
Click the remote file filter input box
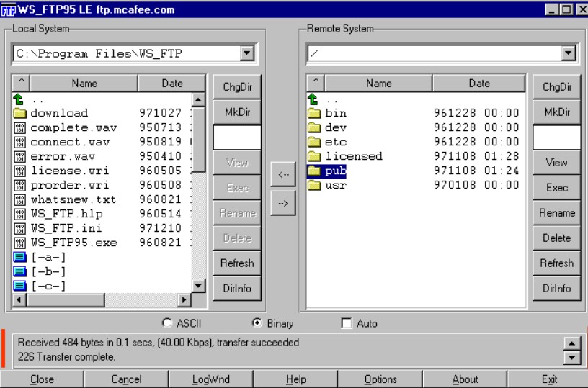pyautogui.click(x=556, y=137)
